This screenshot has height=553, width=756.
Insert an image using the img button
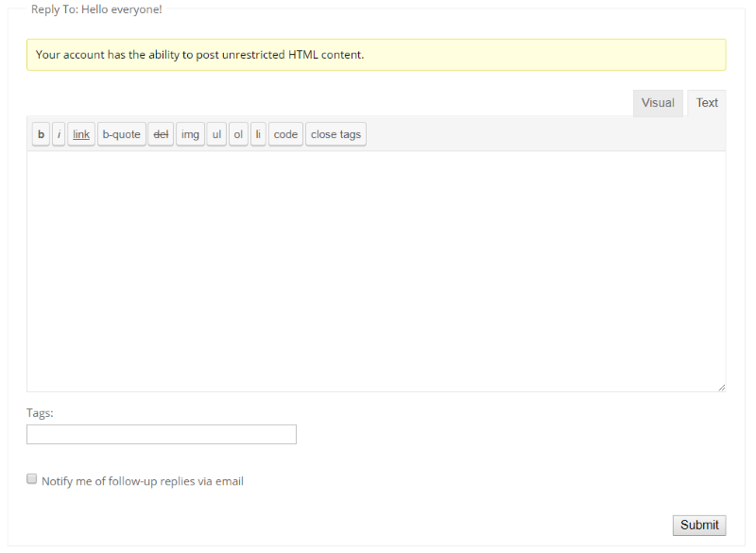click(190, 134)
